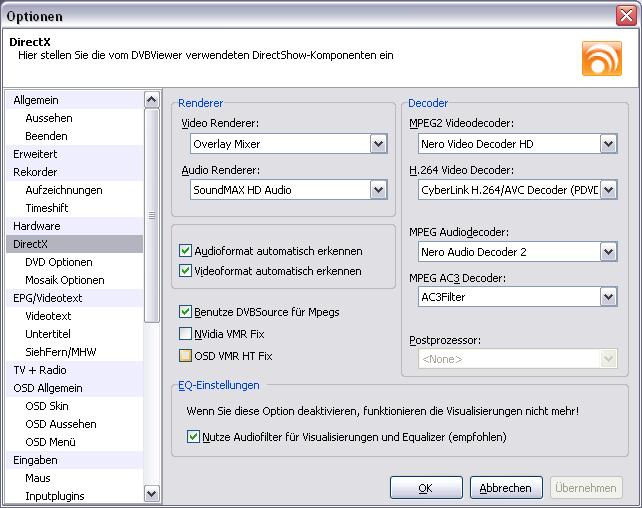Select Erweitert in the sidebar
This screenshot has height=508, width=642.
coord(75,154)
